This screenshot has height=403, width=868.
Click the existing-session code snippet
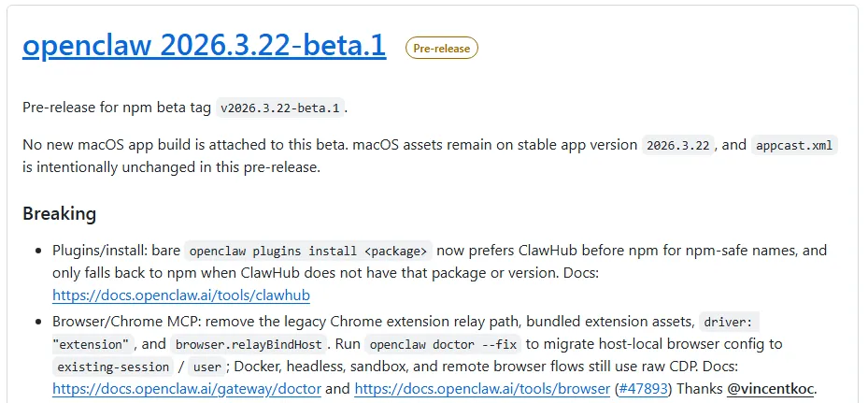tap(113, 366)
